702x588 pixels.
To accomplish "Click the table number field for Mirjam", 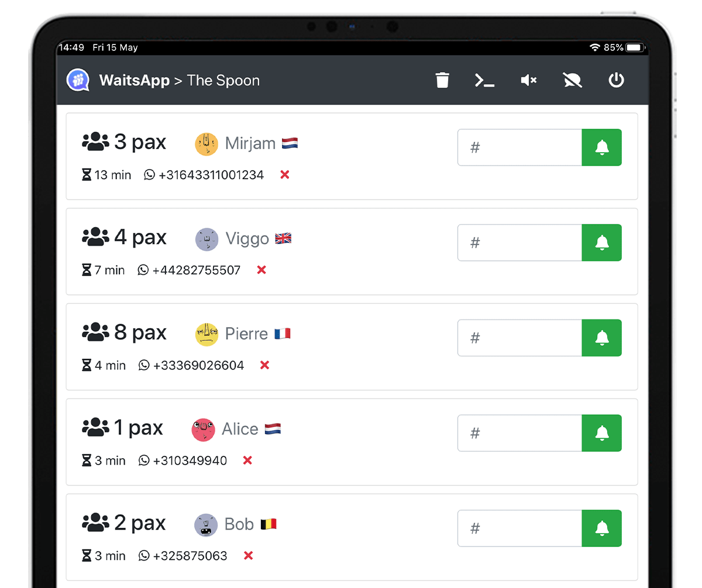I will [x=519, y=147].
